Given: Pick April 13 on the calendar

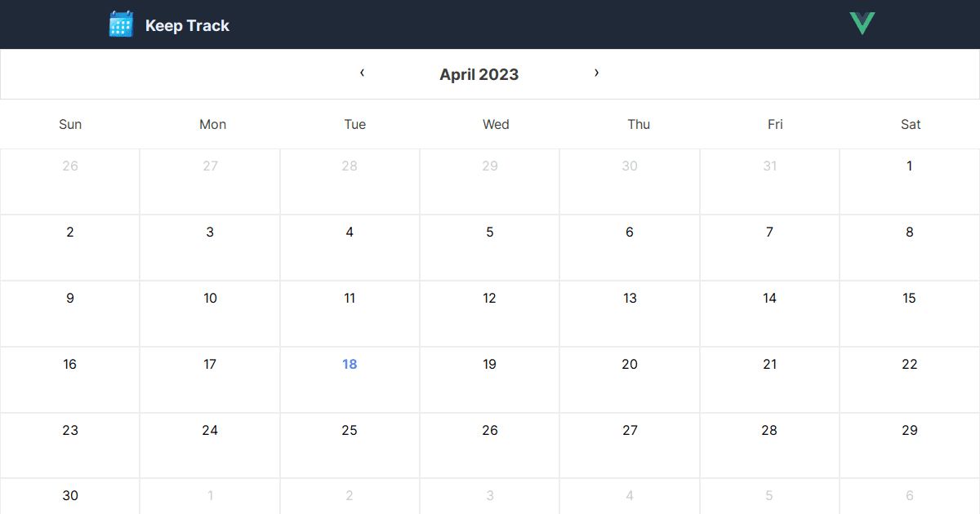Looking at the screenshot, I should (630, 314).
